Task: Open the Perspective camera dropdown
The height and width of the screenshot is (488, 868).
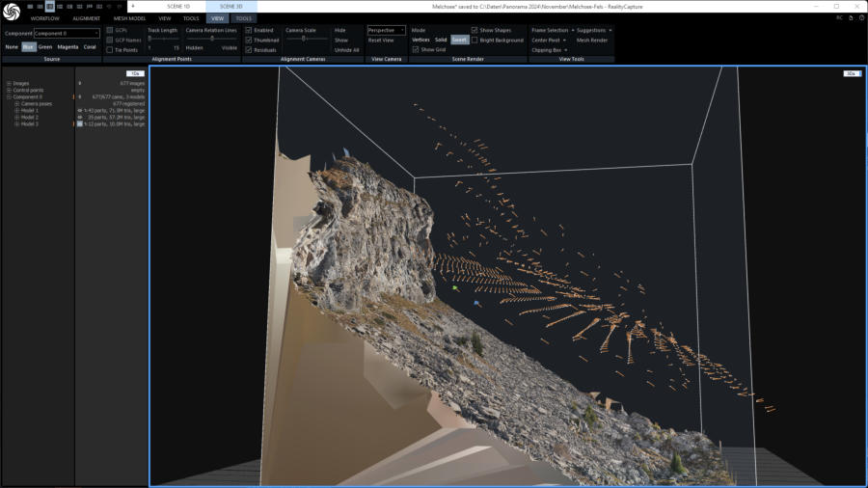Action: [386, 30]
